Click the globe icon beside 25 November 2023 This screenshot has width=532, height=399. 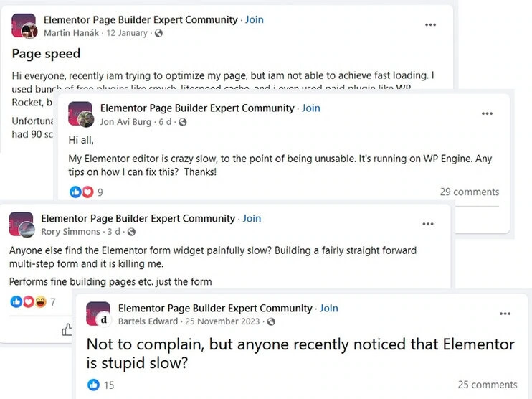(271, 321)
